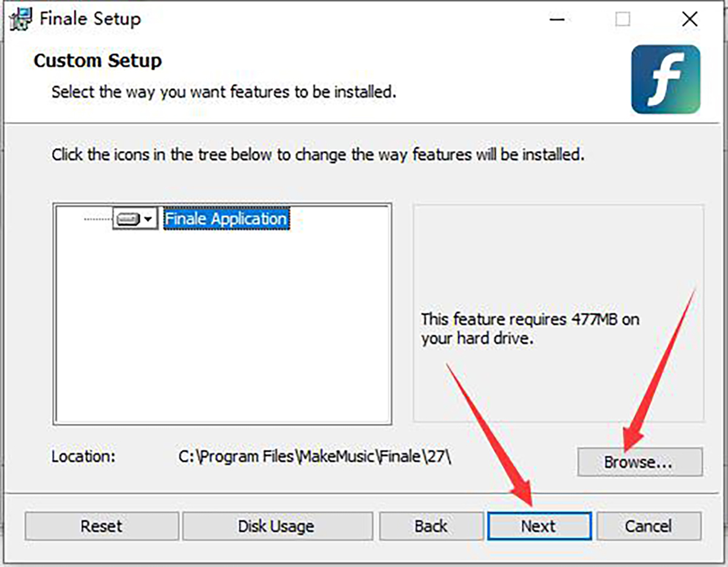Minimize the Finale Setup window
The image size is (728, 567).
[559, 19]
